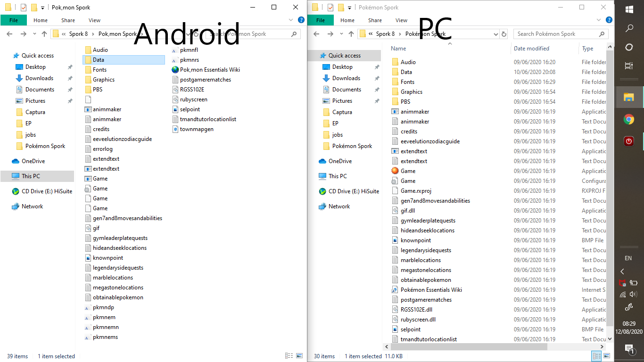This screenshot has height=362, width=644.
Task: Open the View tab in the right window
Action: click(x=401, y=20)
